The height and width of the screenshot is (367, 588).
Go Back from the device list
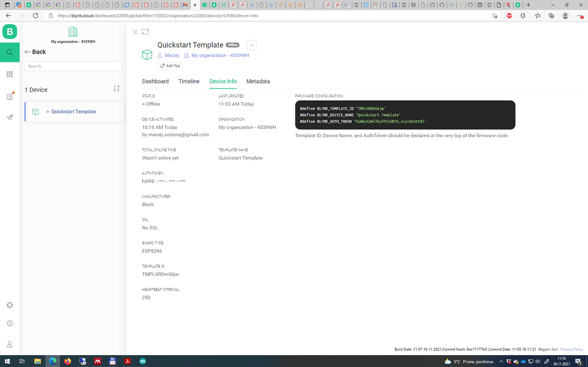35,52
